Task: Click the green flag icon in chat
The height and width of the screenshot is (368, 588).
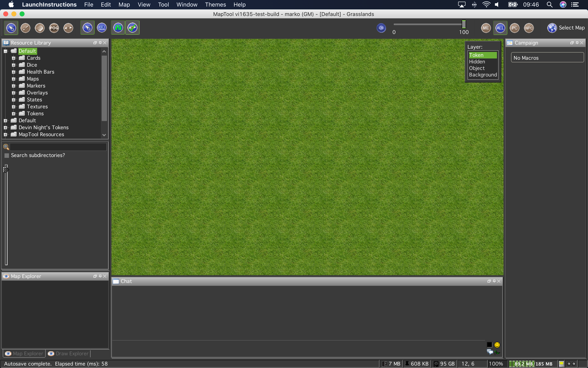Action: click(497, 352)
